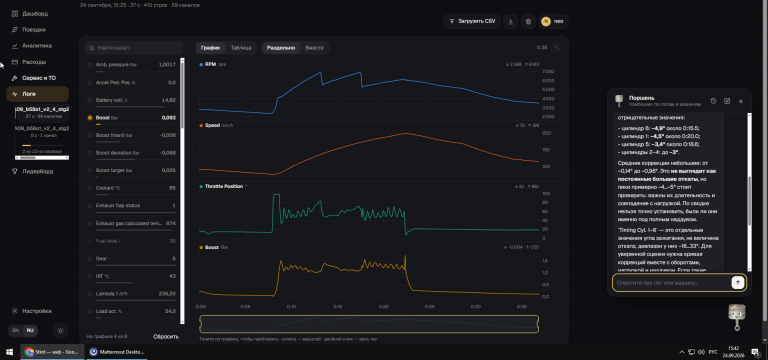Switch to the График tab

(x=210, y=48)
